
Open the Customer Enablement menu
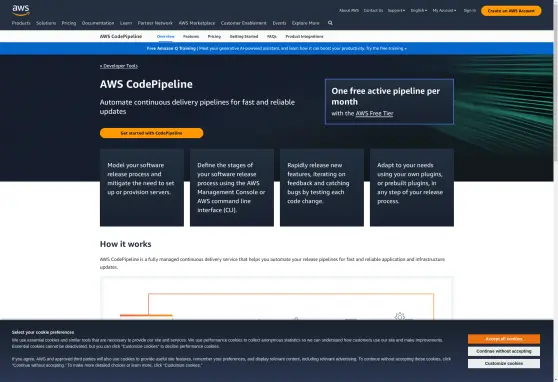point(244,23)
